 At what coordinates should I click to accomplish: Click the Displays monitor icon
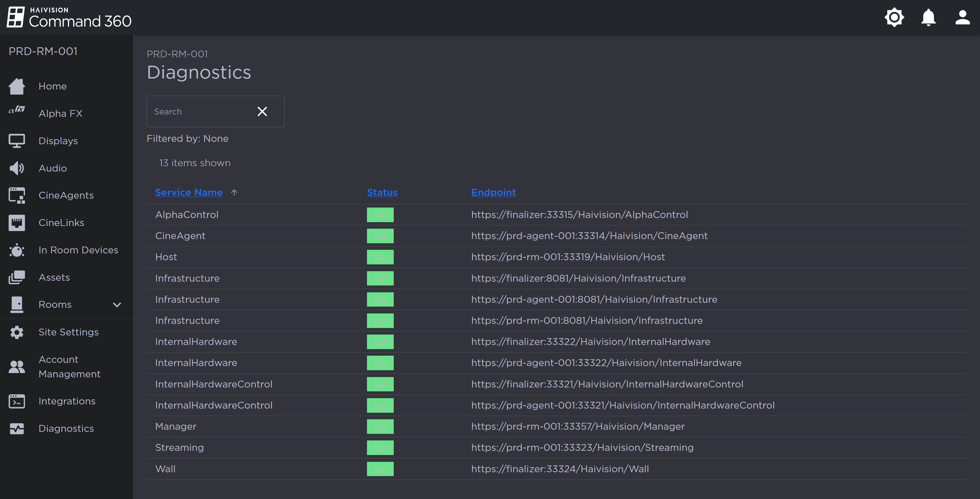point(17,140)
